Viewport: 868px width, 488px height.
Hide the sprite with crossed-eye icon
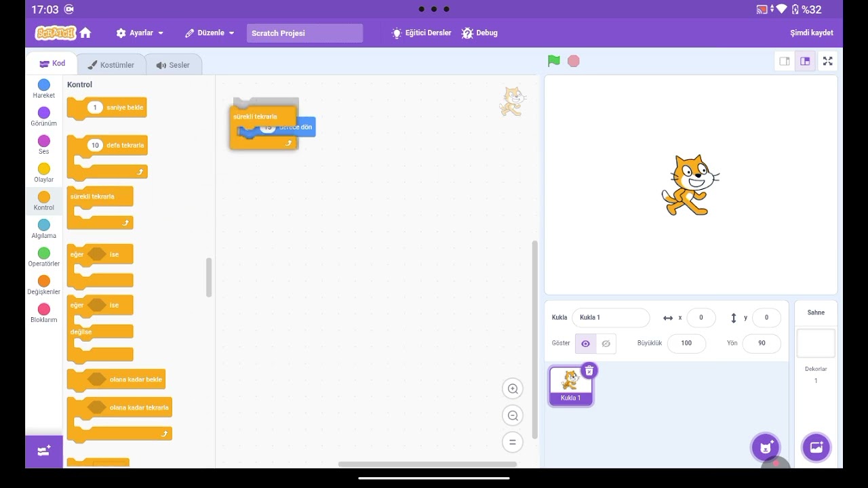(x=606, y=344)
